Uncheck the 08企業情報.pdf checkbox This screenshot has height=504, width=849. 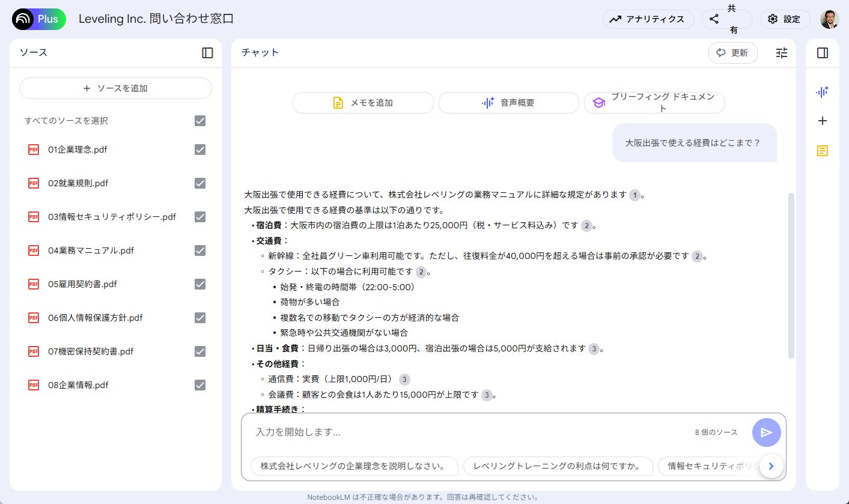coord(199,385)
